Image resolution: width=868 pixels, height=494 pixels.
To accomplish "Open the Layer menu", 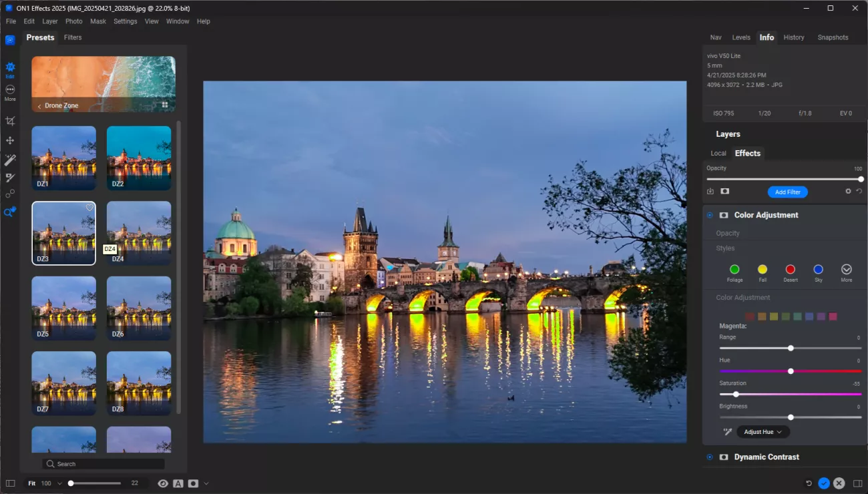I will click(50, 21).
